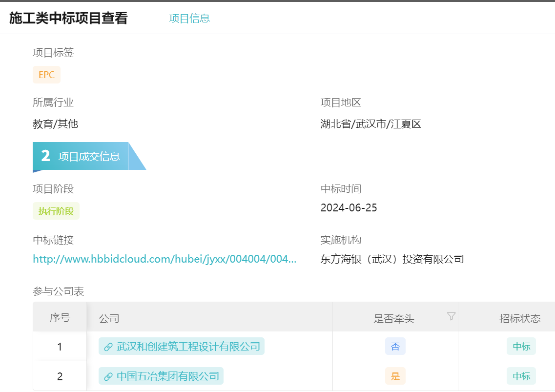Click the 项目标签 label
Viewport: 555px width, 392px height.
click(53, 53)
